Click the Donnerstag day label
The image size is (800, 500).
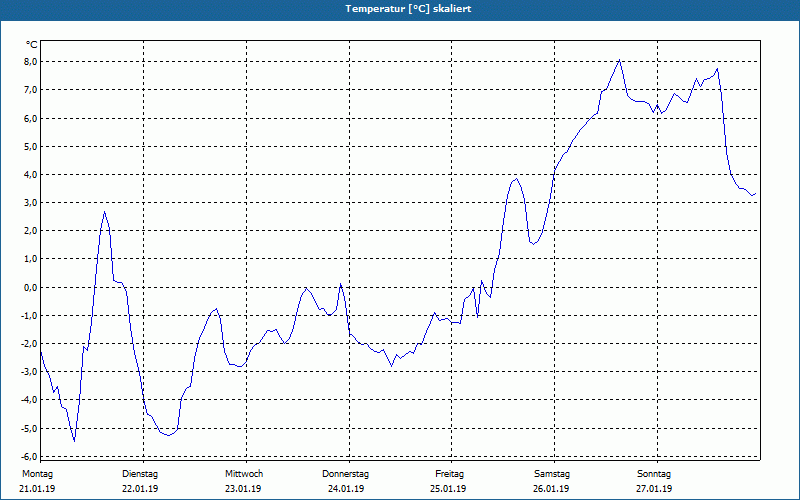point(345,474)
